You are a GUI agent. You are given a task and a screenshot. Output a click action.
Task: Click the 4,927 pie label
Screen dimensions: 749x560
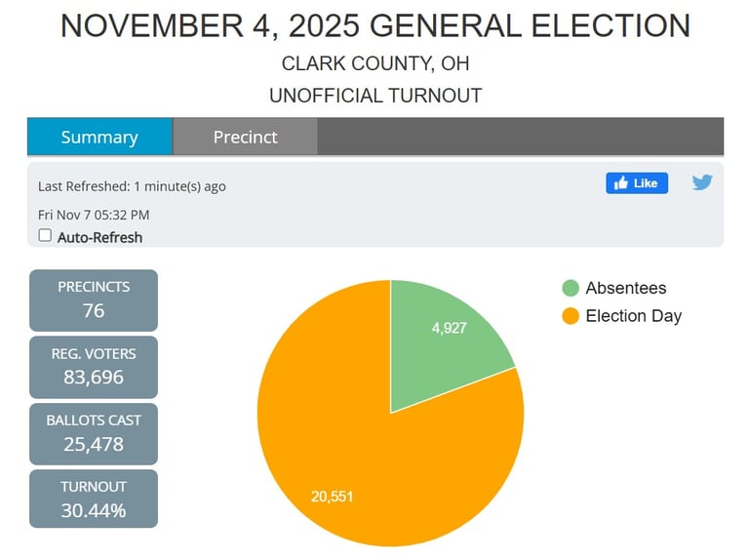pos(450,328)
